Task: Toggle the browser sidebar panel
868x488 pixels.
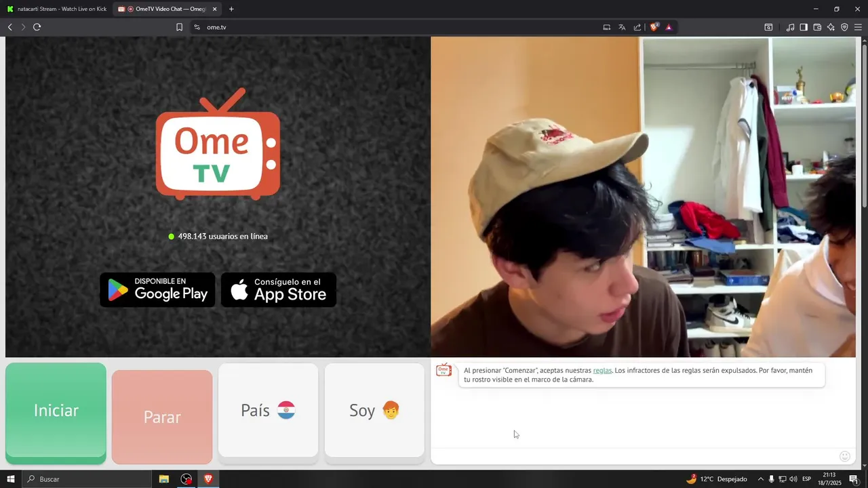Action: click(804, 27)
